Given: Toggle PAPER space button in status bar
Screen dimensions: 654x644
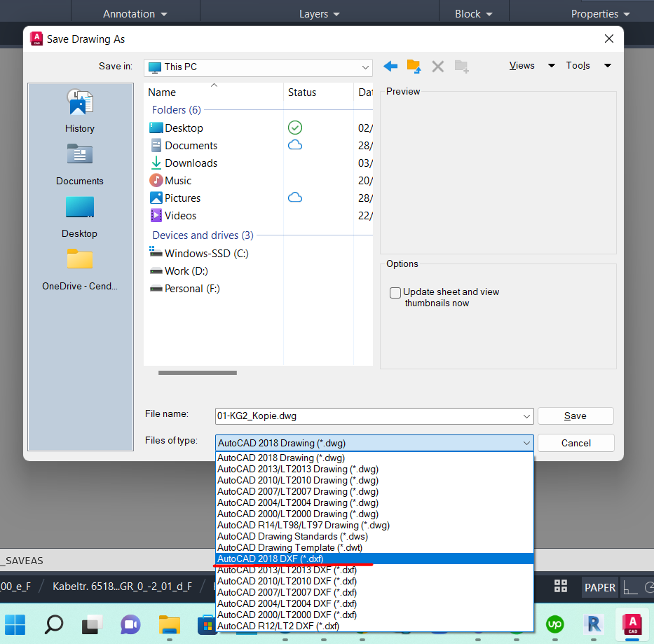Looking at the screenshot, I should pos(600,587).
